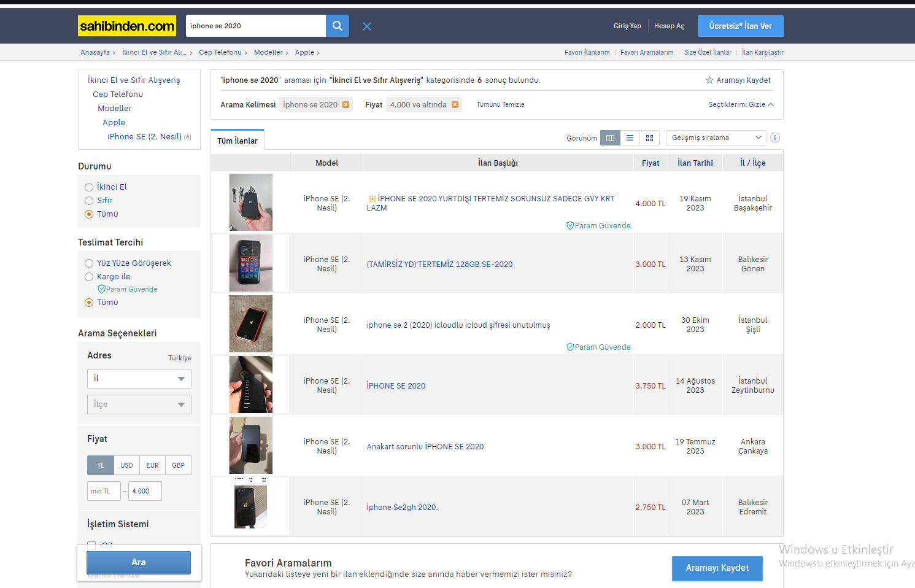
Task: Choose Kargo ile delivery option
Action: [89, 277]
